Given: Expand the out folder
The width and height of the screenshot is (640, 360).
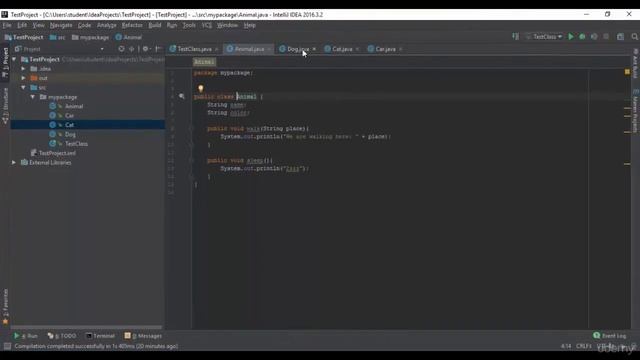Looking at the screenshot, I should tap(24, 78).
